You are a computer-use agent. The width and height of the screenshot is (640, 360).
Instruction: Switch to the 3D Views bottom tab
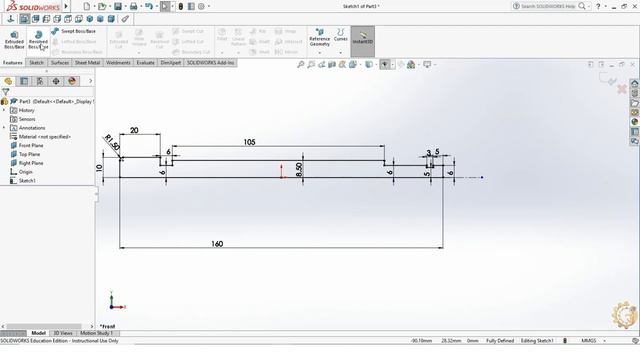click(63, 333)
